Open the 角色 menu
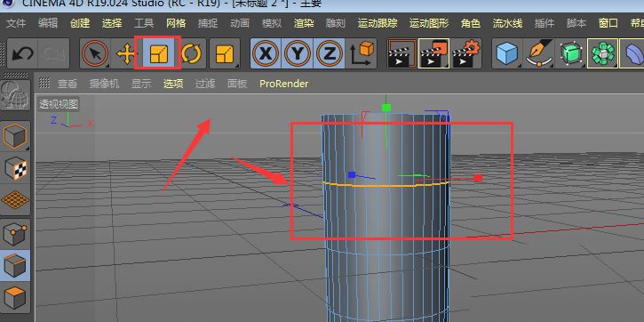644x322 pixels. [x=471, y=23]
